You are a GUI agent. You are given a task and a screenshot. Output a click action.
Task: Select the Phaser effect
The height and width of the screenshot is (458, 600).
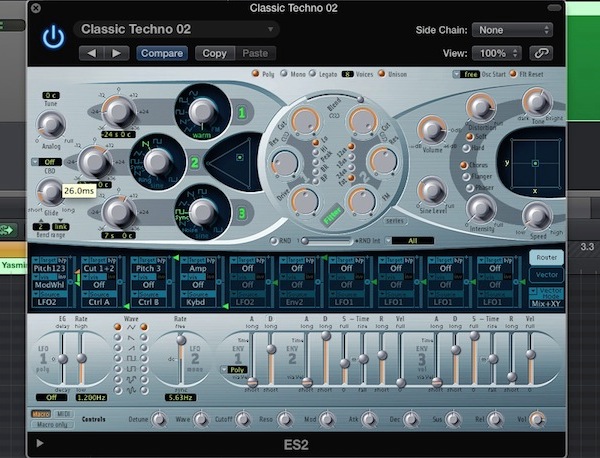coord(470,188)
